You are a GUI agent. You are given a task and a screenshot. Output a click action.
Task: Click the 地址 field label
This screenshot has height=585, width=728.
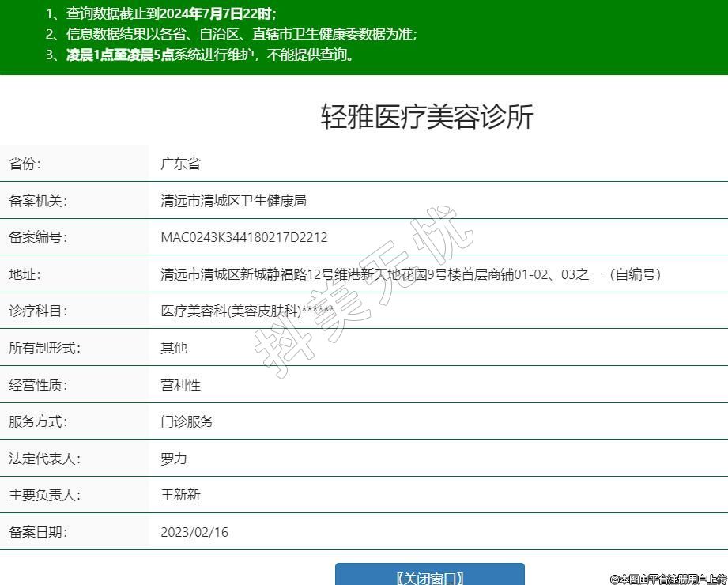coord(25,274)
